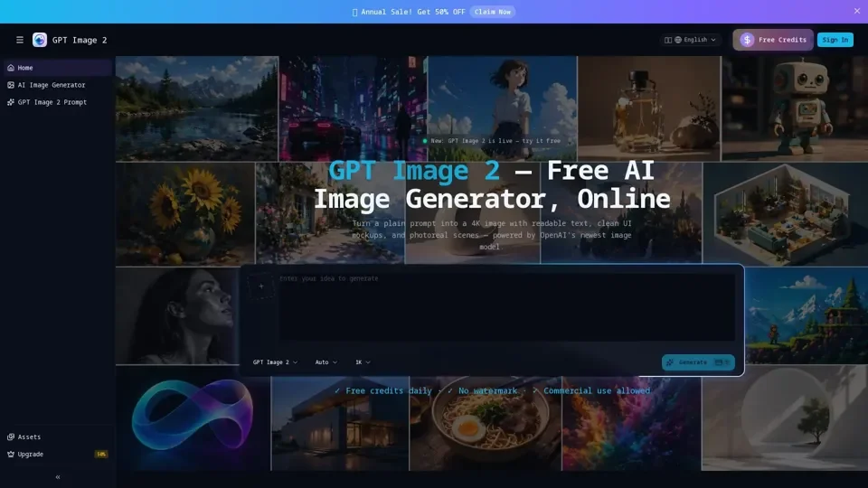
Task: Open the hamburger menu icon
Action: pyautogui.click(x=19, y=40)
